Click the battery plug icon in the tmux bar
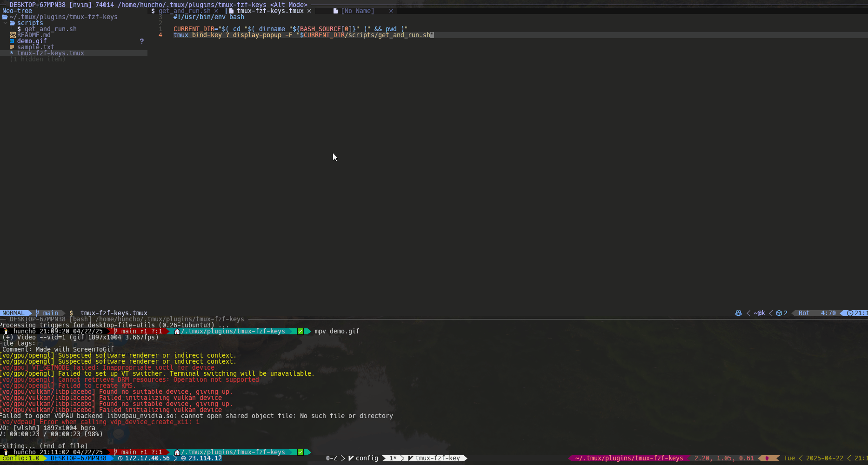The image size is (868, 465). click(767, 458)
